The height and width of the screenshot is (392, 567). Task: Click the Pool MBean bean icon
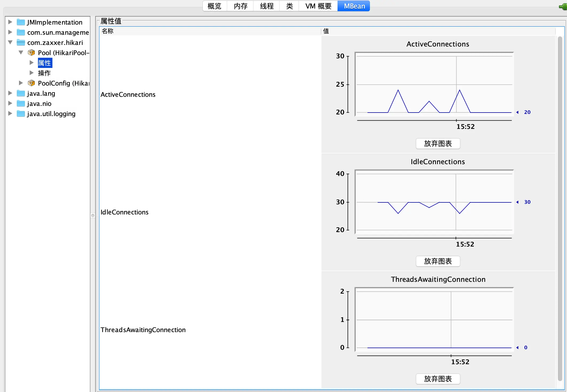tap(31, 53)
